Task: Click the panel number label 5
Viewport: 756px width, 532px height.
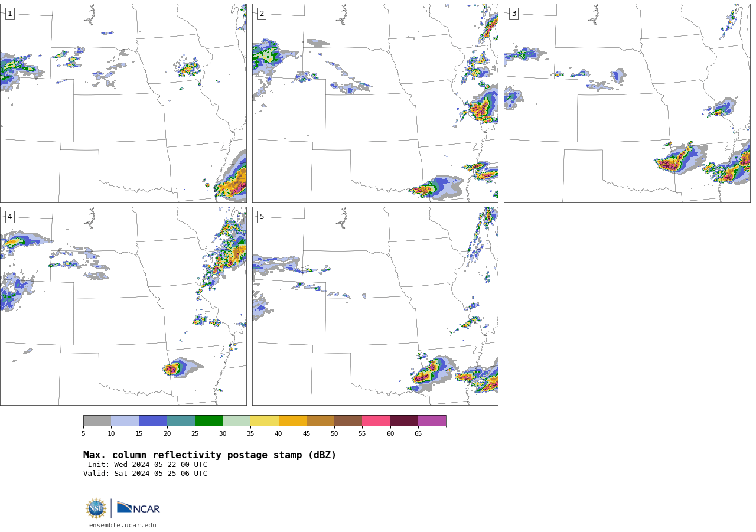Action: [262, 217]
